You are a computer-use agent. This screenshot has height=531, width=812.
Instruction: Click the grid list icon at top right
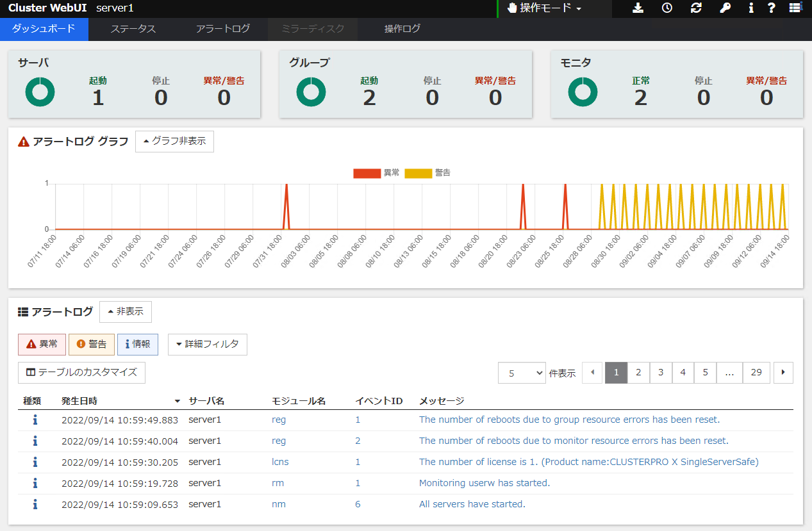point(795,8)
